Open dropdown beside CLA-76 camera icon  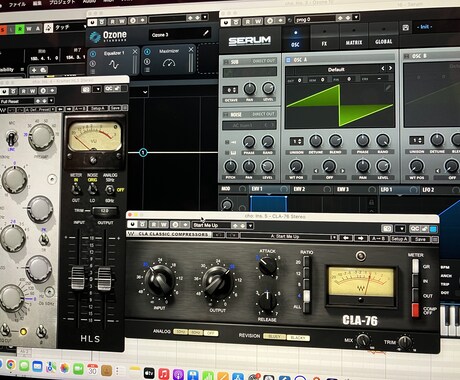pyautogui.click(x=401, y=229)
